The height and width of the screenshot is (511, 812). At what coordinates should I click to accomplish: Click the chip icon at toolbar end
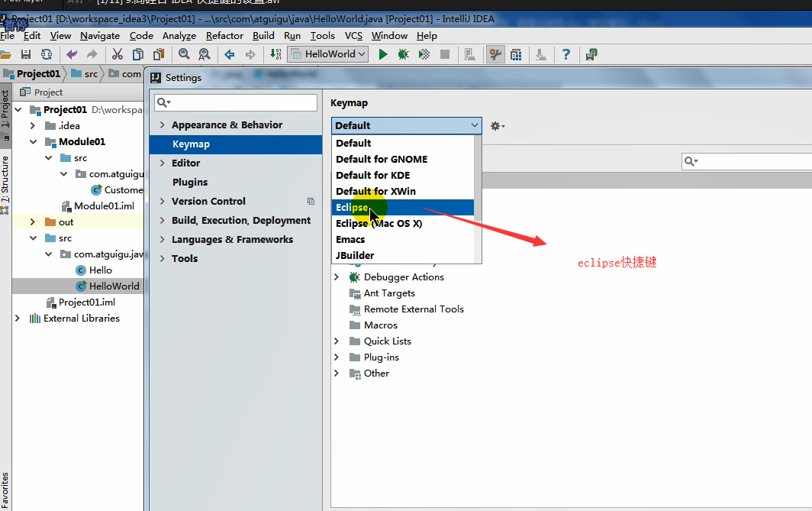pyautogui.click(x=591, y=54)
